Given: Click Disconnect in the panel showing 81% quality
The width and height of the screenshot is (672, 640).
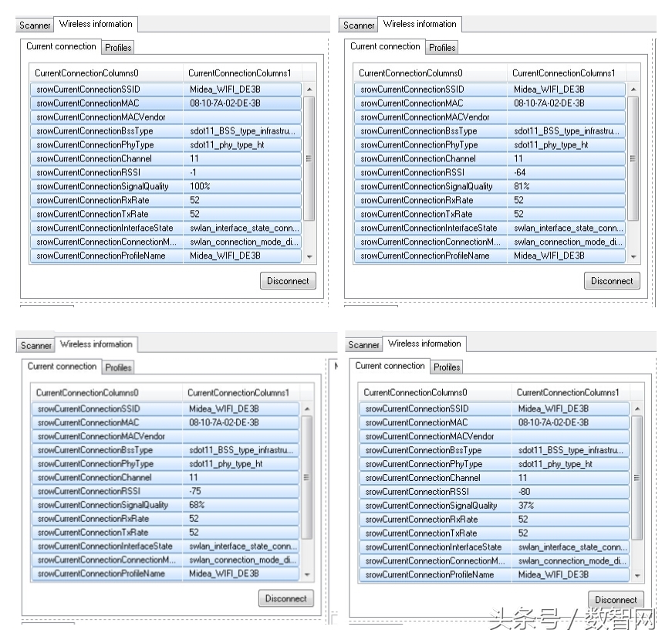Looking at the screenshot, I should (612, 281).
